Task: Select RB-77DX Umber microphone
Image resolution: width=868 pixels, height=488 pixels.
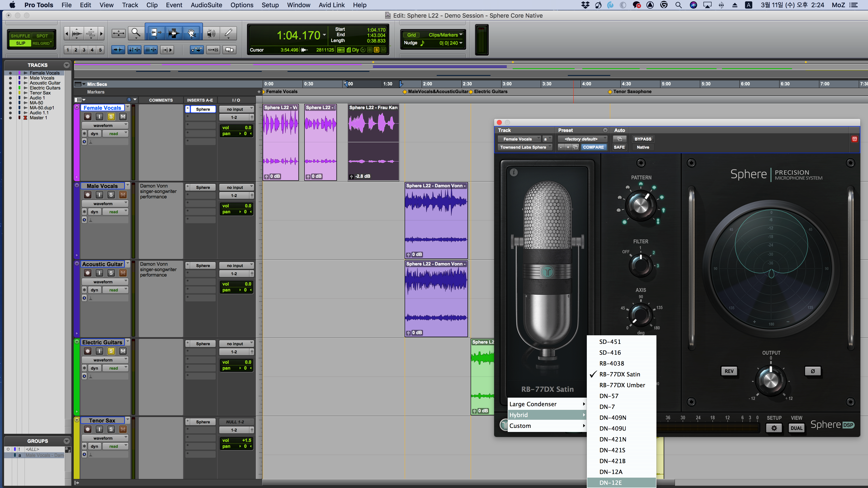Action: click(621, 385)
